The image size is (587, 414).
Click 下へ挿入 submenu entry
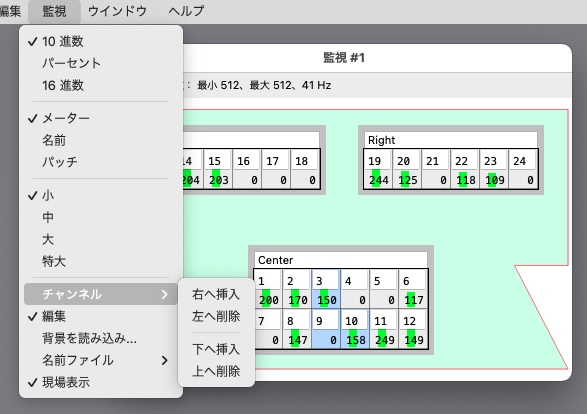point(216,349)
